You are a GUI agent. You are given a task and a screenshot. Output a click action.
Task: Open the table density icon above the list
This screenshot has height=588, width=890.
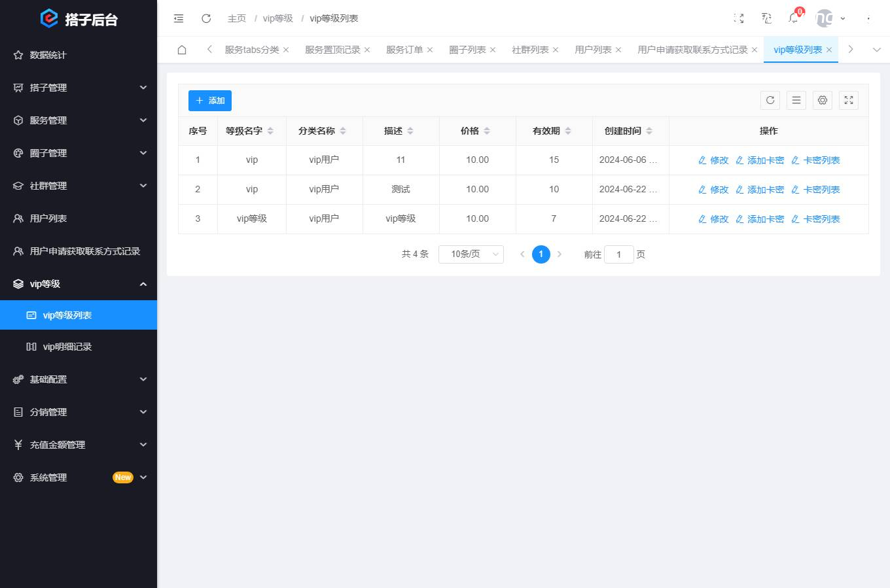[796, 100]
